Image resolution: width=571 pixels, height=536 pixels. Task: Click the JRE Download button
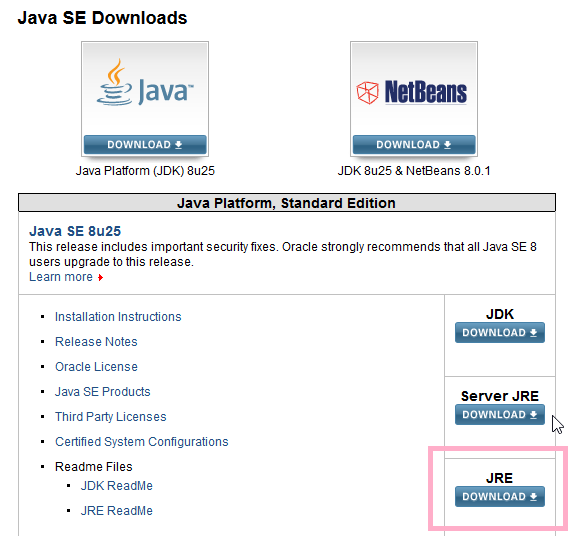(x=500, y=496)
